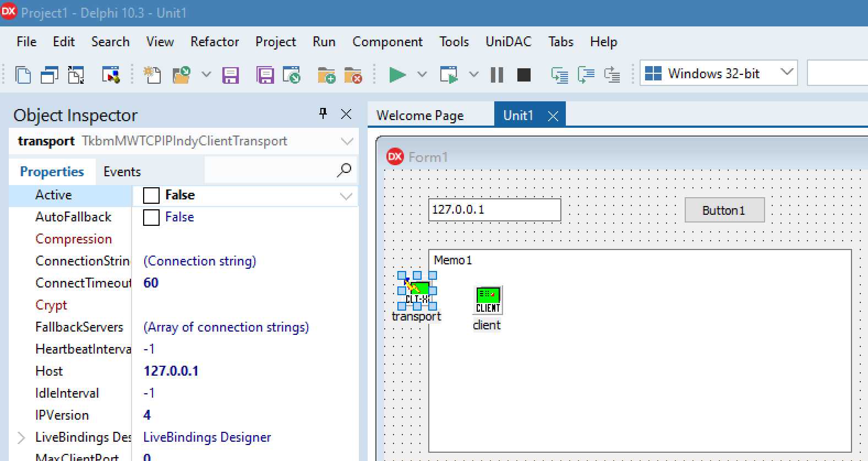The image size is (868, 461).
Task: Open the Search menu
Action: click(x=110, y=42)
